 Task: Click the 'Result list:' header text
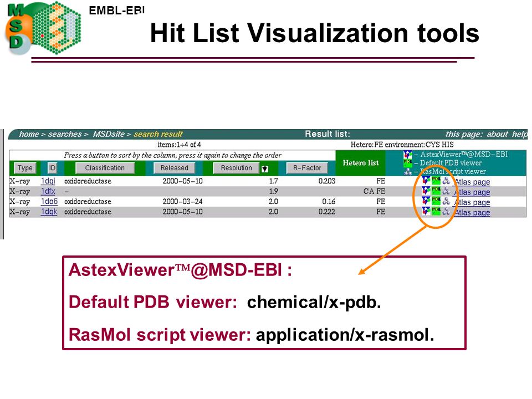click(328, 134)
